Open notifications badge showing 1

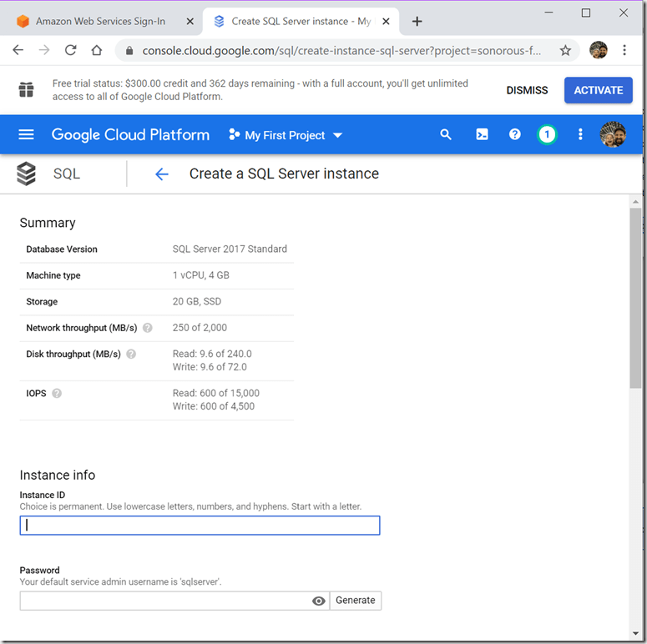point(547,135)
